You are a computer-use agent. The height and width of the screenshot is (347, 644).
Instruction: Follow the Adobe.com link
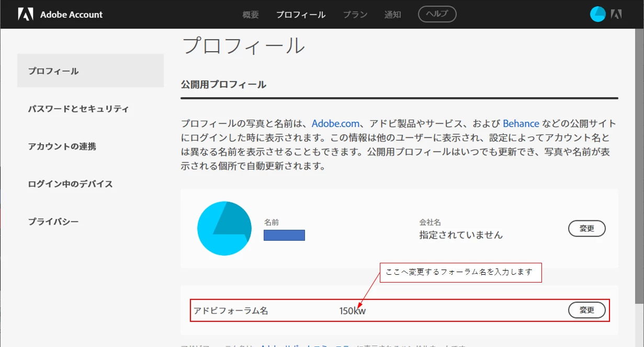[336, 124]
